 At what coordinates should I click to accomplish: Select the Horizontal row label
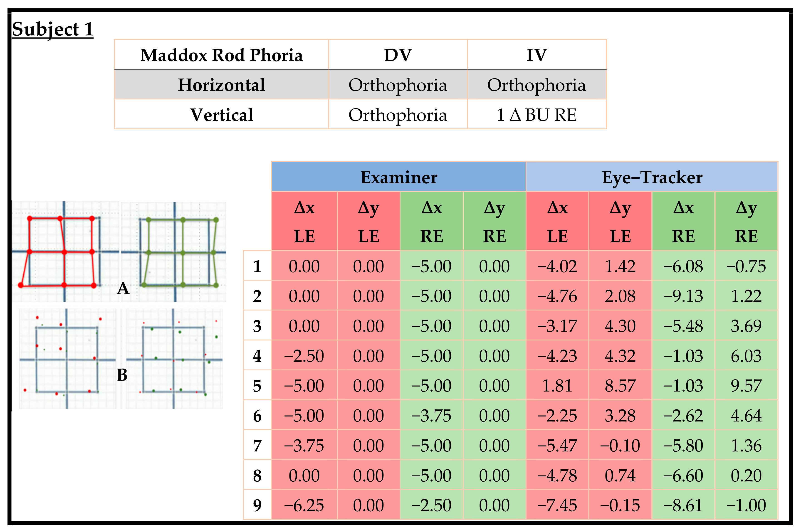pos(221,85)
